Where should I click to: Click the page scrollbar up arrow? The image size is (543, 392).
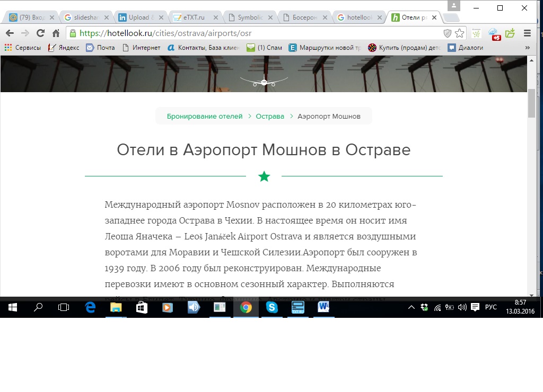pos(531,60)
